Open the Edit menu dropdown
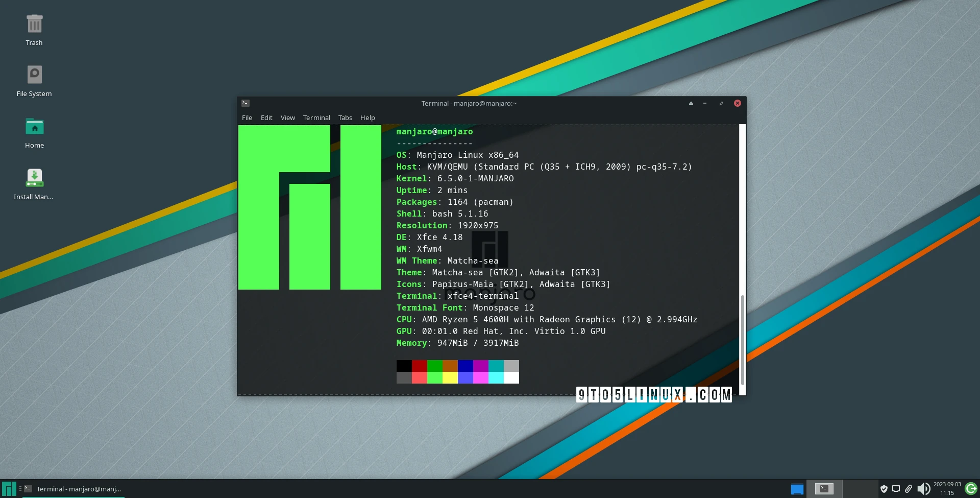Viewport: 980px width, 498px height. [x=266, y=117]
